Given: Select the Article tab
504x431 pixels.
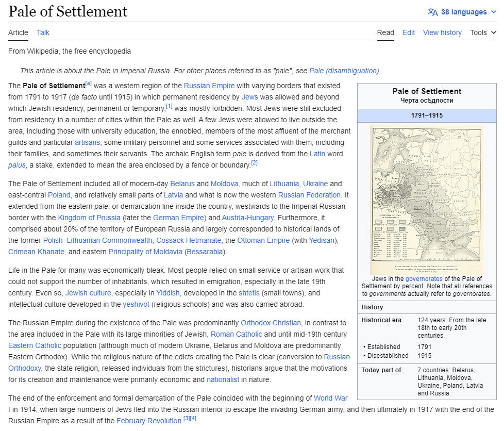Looking at the screenshot, I should [x=18, y=32].
